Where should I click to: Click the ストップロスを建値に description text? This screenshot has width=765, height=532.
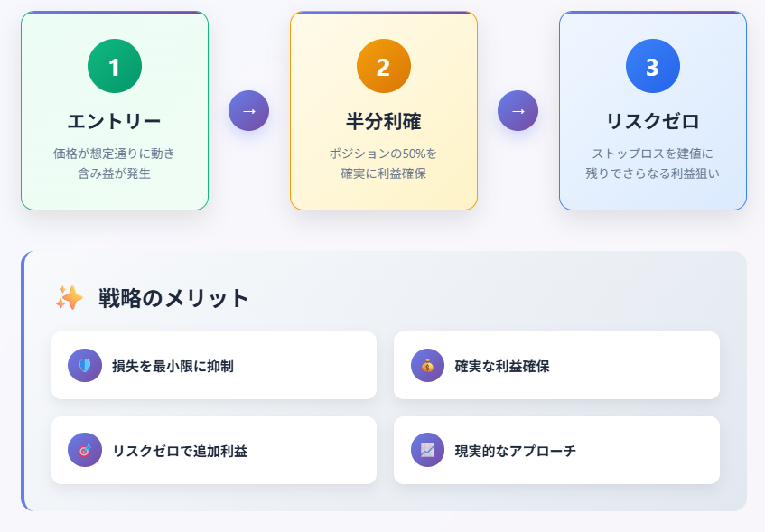653,154
